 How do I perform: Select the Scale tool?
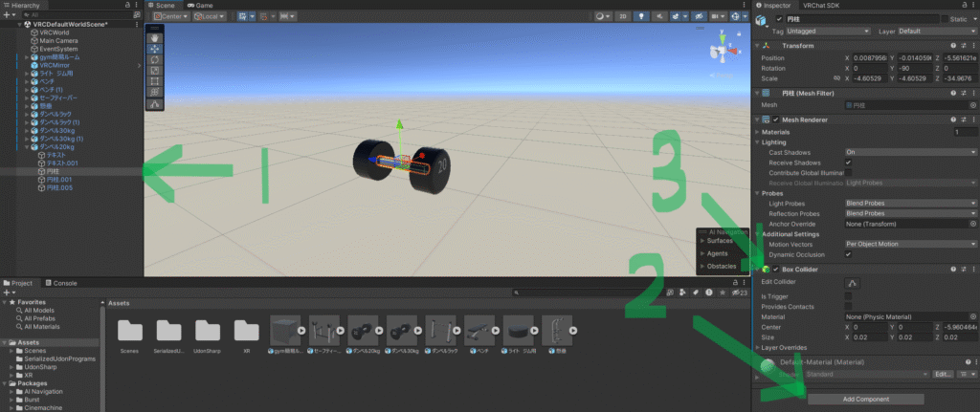point(155,70)
